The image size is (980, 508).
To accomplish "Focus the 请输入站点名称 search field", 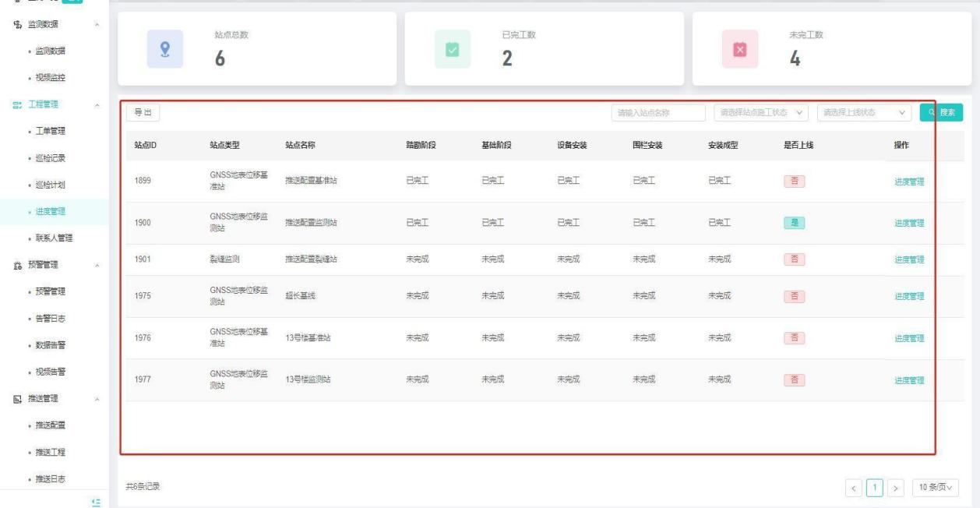I will click(657, 113).
